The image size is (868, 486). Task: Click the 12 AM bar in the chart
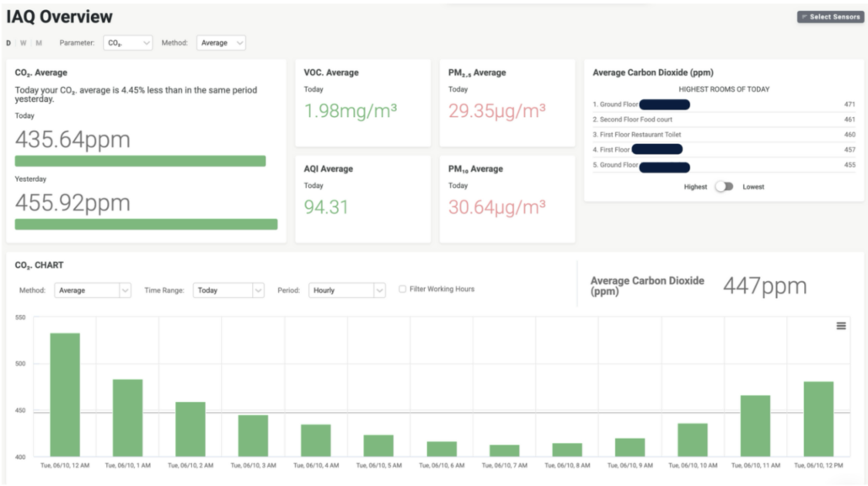click(65, 395)
